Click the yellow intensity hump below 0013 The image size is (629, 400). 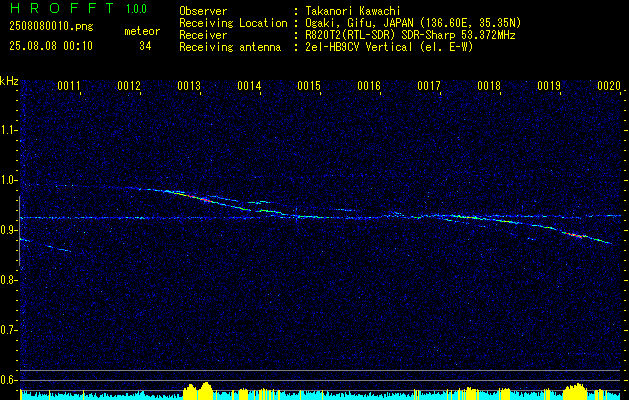coord(198,391)
